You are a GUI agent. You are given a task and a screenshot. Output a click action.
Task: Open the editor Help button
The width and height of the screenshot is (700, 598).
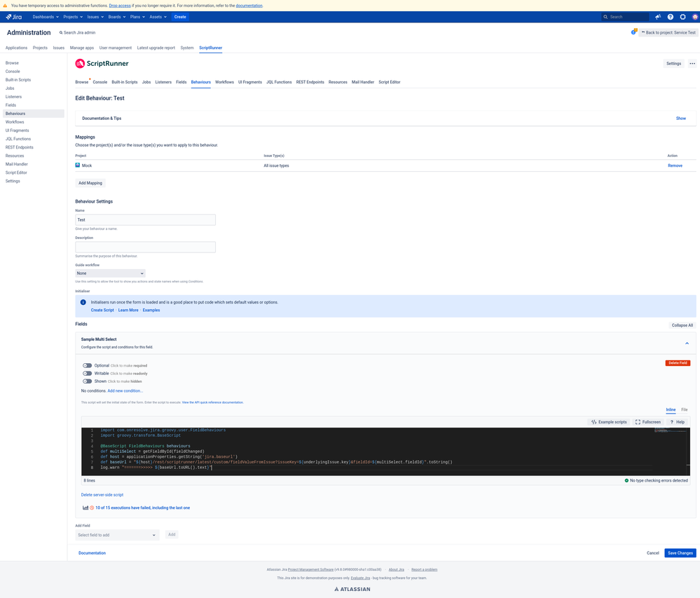(675, 421)
